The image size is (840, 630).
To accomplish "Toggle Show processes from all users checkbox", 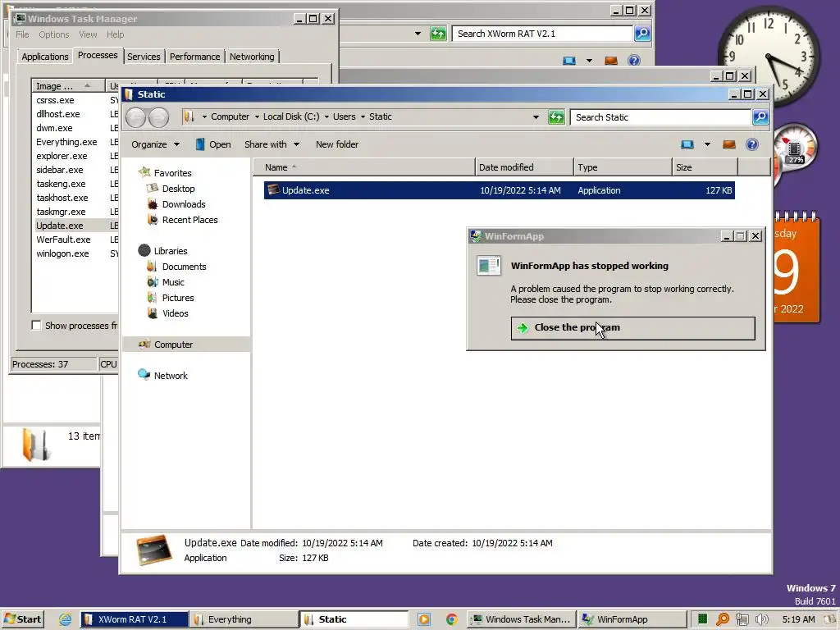I will [36, 325].
